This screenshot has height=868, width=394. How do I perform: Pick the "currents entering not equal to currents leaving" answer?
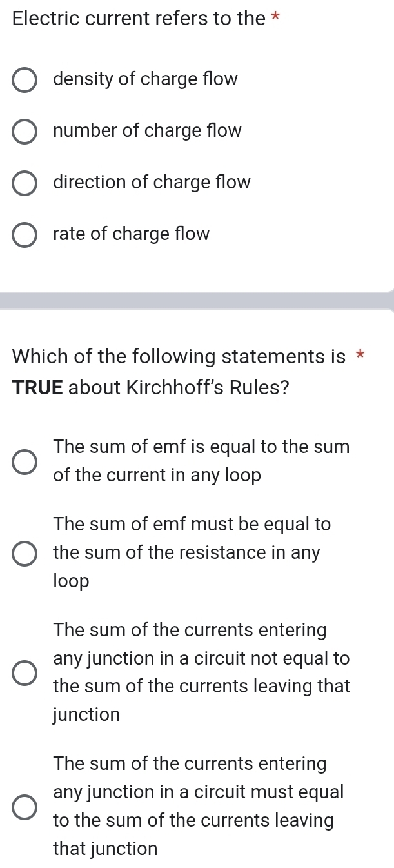pos(24,672)
